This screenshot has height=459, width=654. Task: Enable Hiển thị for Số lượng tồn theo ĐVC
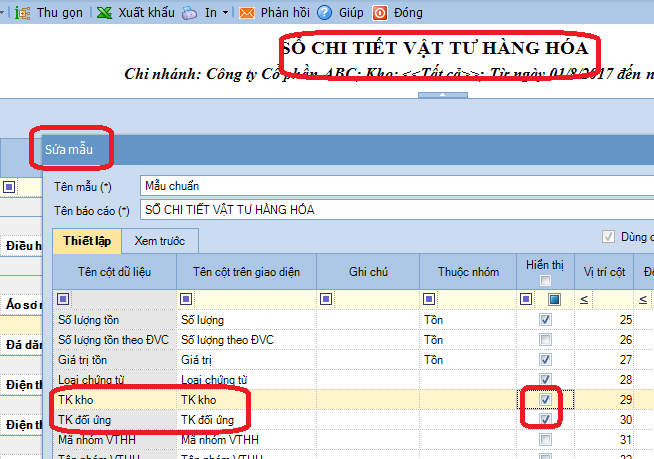tap(545, 340)
